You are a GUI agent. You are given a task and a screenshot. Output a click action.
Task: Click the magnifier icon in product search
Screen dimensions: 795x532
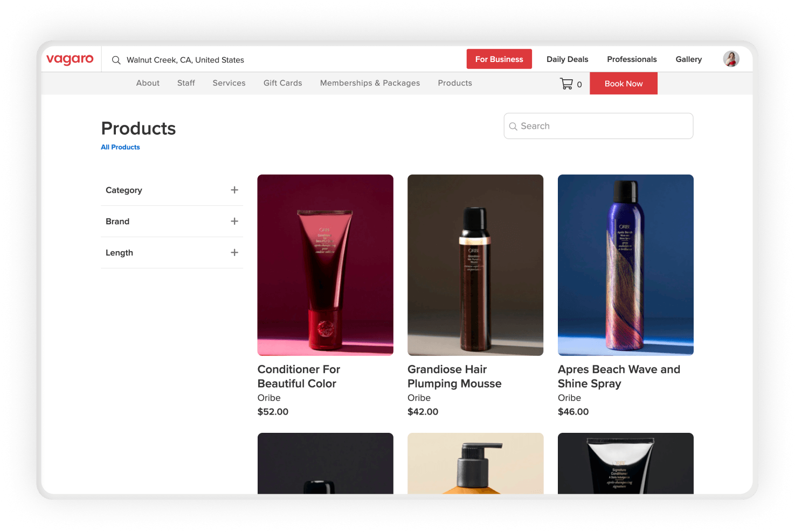pyautogui.click(x=513, y=126)
